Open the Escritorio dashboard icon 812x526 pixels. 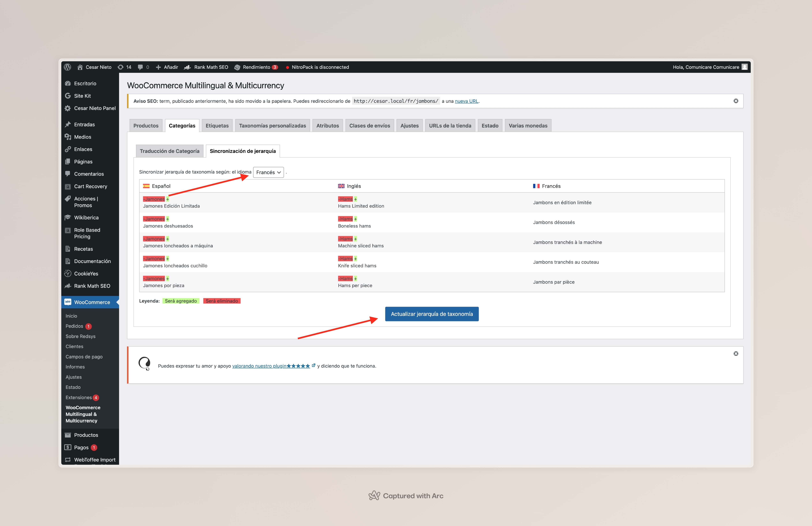[68, 83]
